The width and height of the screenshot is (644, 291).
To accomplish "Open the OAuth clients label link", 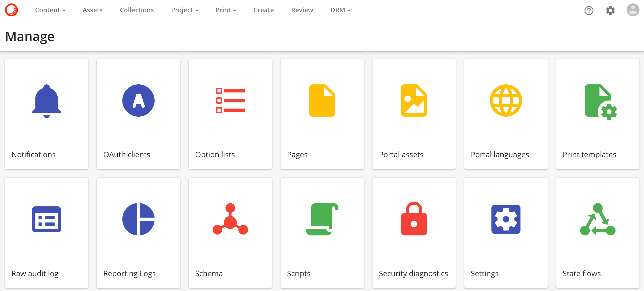I will coord(127,154).
